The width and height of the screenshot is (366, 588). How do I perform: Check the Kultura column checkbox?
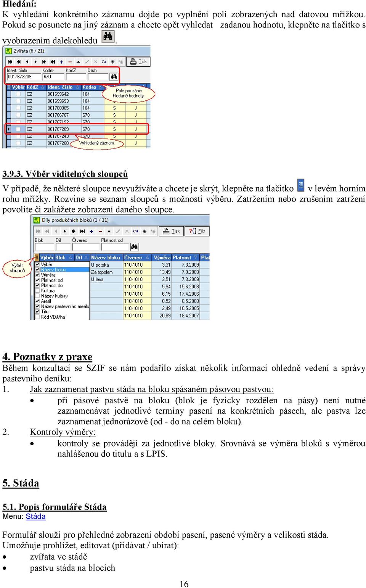point(37,290)
